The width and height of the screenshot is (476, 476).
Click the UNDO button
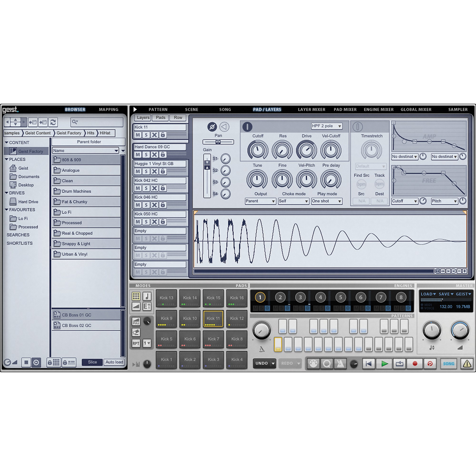coord(261,363)
